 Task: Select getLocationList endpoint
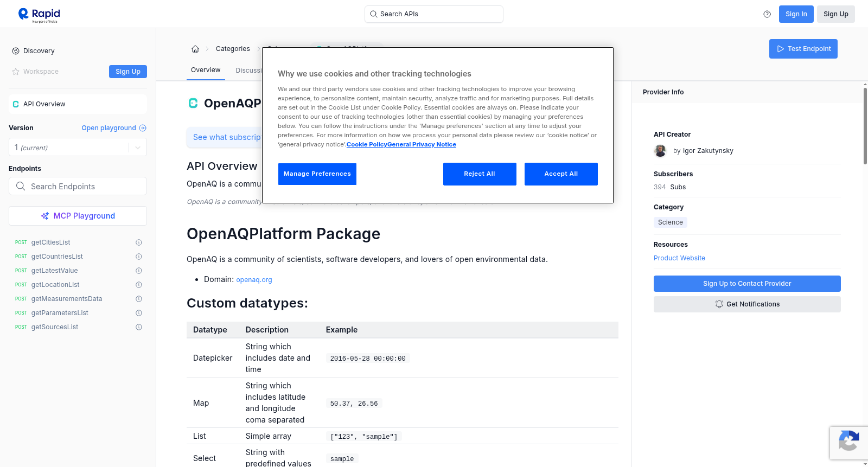pyautogui.click(x=55, y=285)
